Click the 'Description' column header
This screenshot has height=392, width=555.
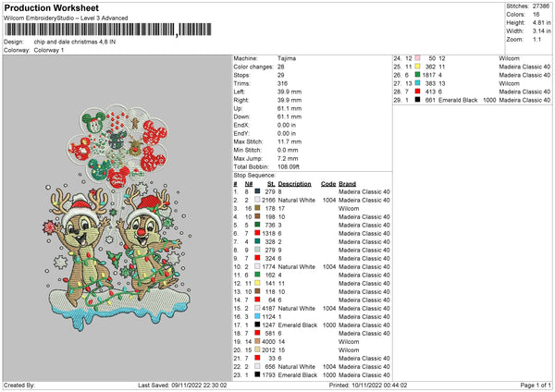coord(295,184)
